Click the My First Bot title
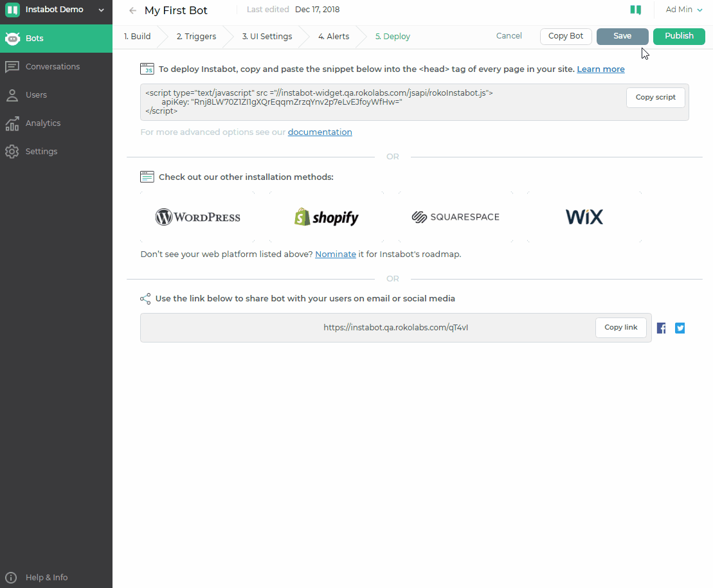 click(176, 10)
